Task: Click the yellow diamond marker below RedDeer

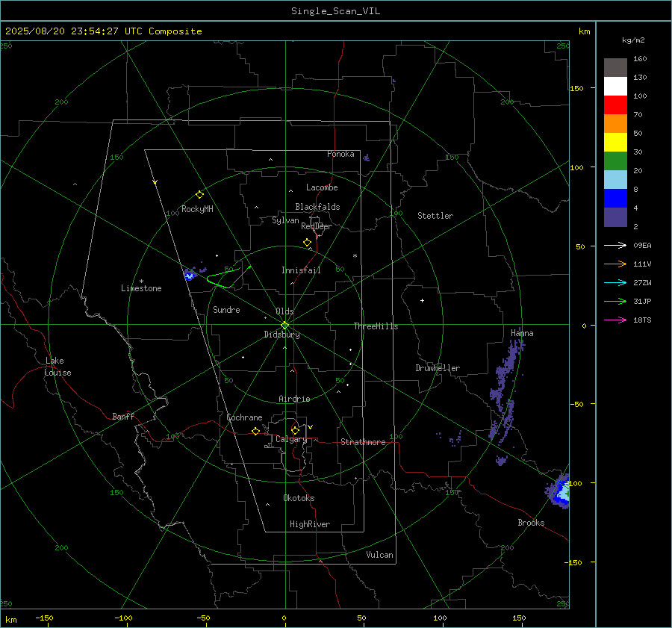Action: pos(307,243)
